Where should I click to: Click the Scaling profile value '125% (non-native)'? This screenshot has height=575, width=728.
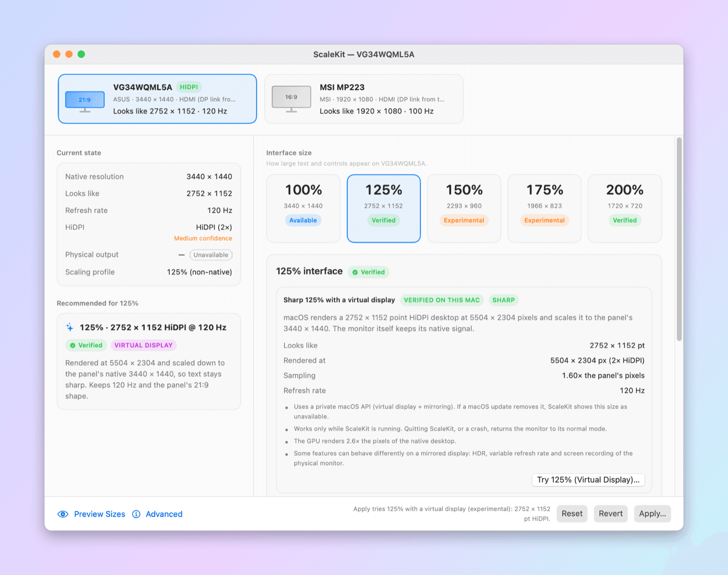coord(200,272)
